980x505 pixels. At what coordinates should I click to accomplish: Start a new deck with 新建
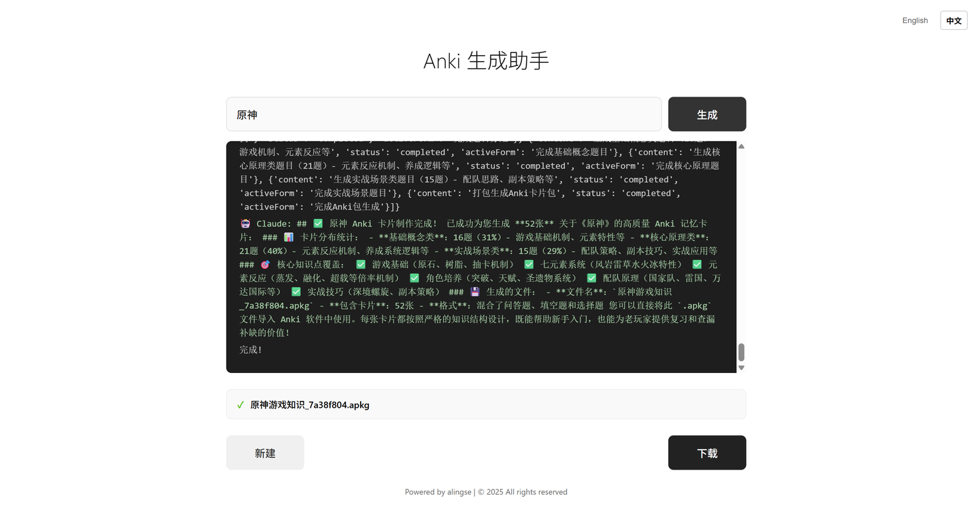coord(265,453)
